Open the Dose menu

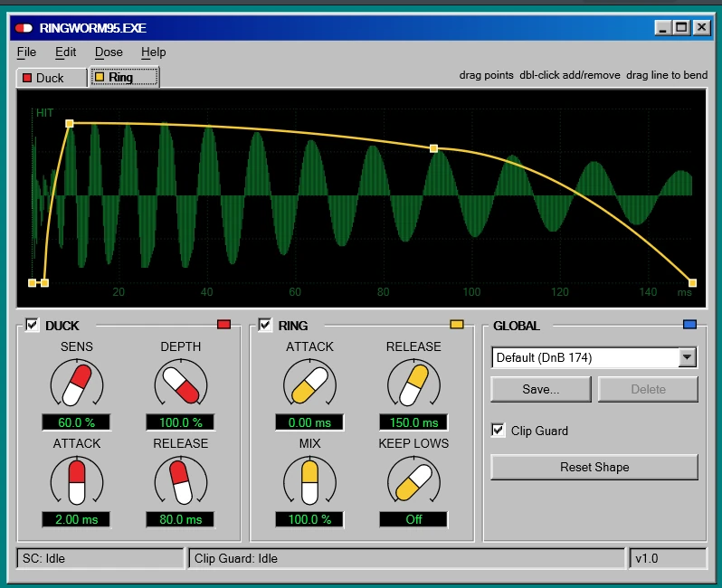[x=109, y=52]
